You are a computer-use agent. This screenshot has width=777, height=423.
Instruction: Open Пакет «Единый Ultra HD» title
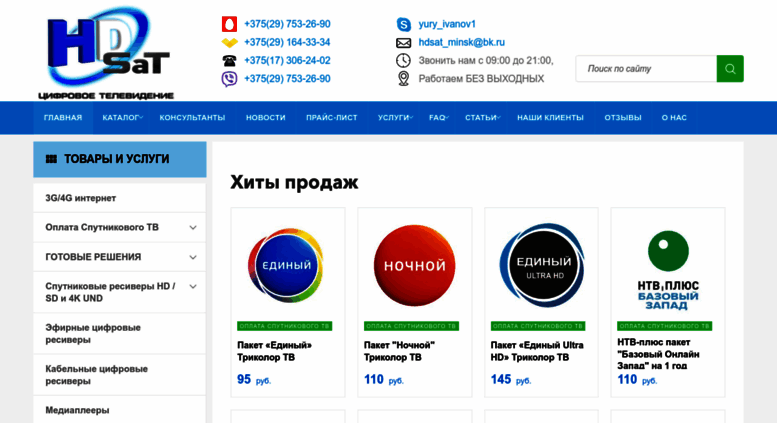click(x=537, y=351)
